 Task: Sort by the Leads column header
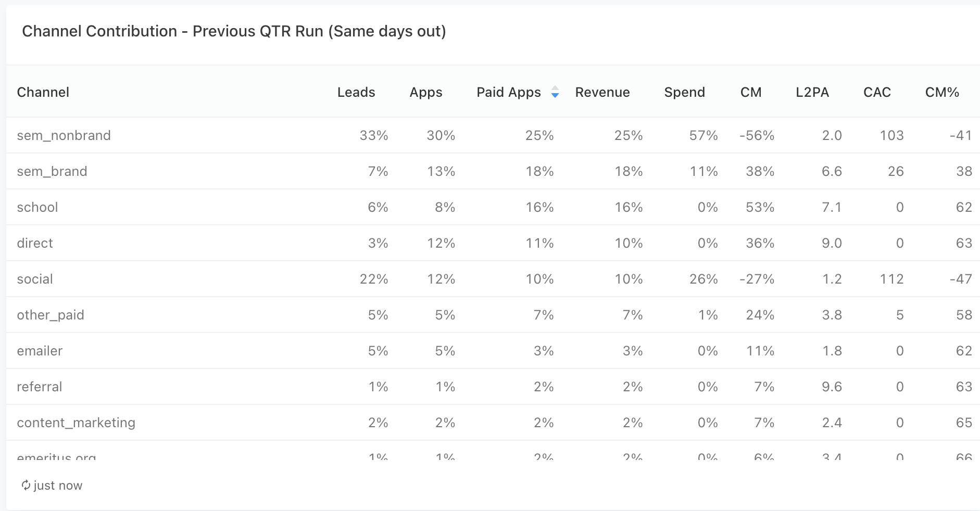point(356,92)
